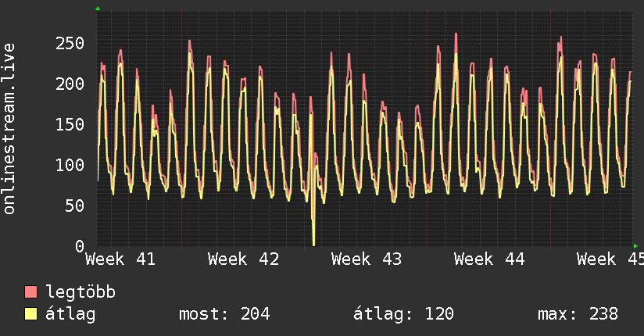This screenshot has height=336, width=644.
Task: Click the 'most: 204' value
Action: tap(224, 314)
